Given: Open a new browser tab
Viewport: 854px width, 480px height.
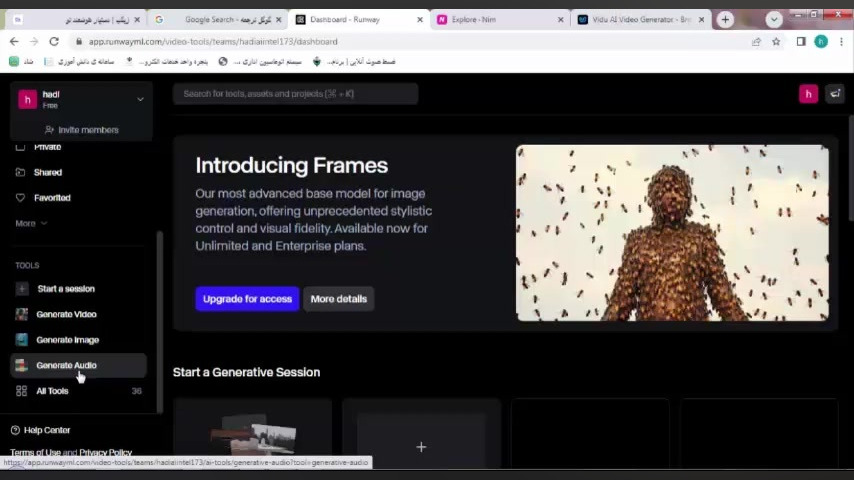Looking at the screenshot, I should (725, 20).
